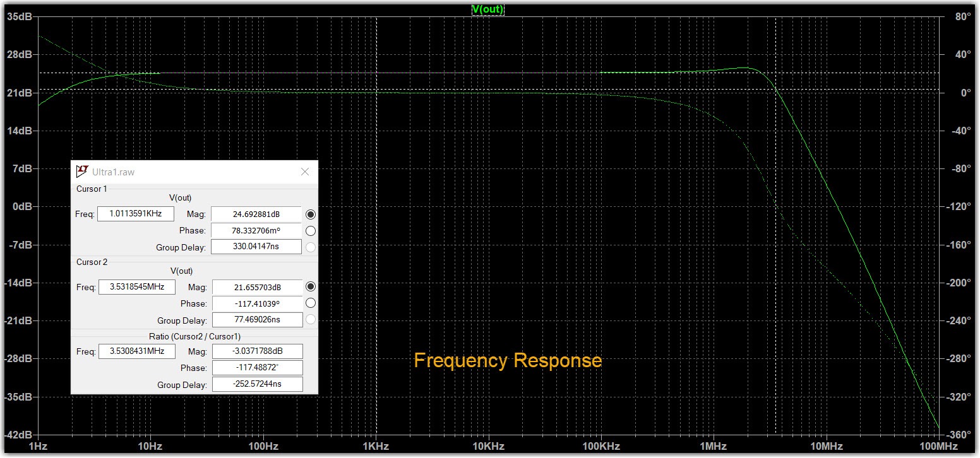Click the Cursor 1 Group Delay field 330.04147ns
The image size is (980, 458).
256,247
